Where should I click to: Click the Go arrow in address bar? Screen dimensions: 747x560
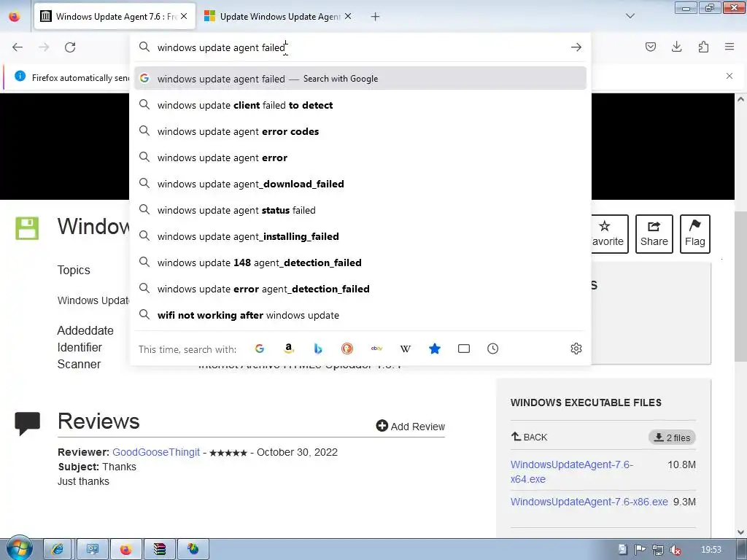[576, 47]
